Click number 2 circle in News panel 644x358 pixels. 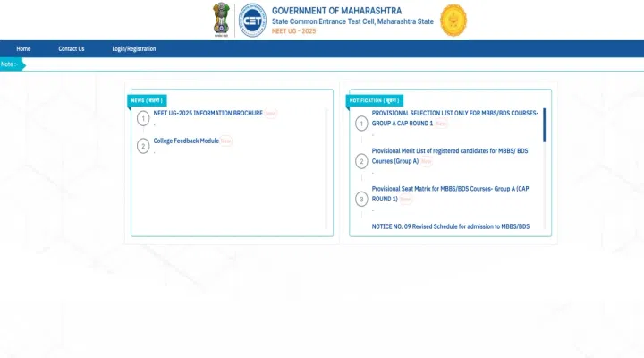click(142, 146)
